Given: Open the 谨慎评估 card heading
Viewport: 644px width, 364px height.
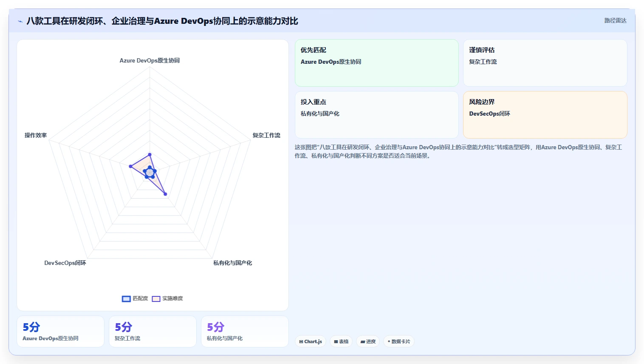Looking at the screenshot, I should [x=482, y=50].
